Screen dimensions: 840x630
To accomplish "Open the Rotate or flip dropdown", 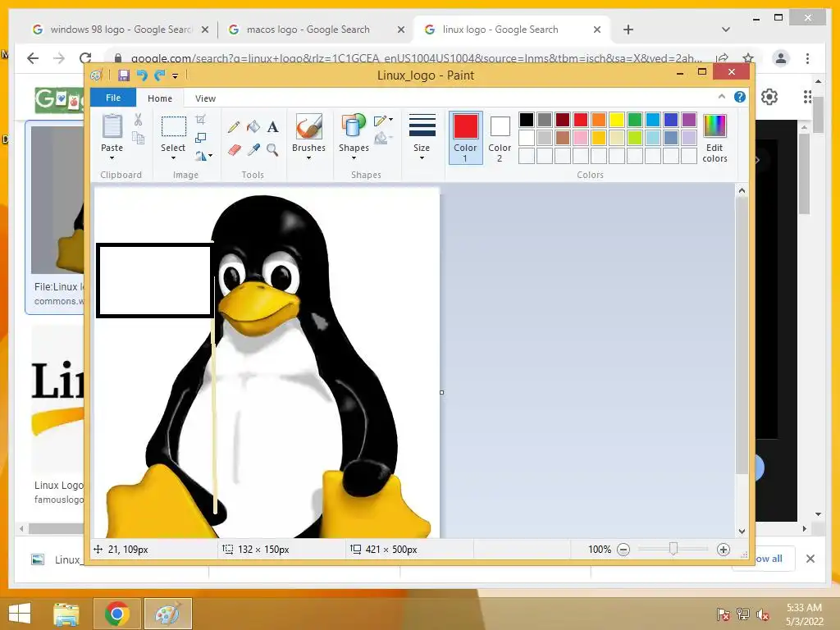I will pyautogui.click(x=203, y=156).
